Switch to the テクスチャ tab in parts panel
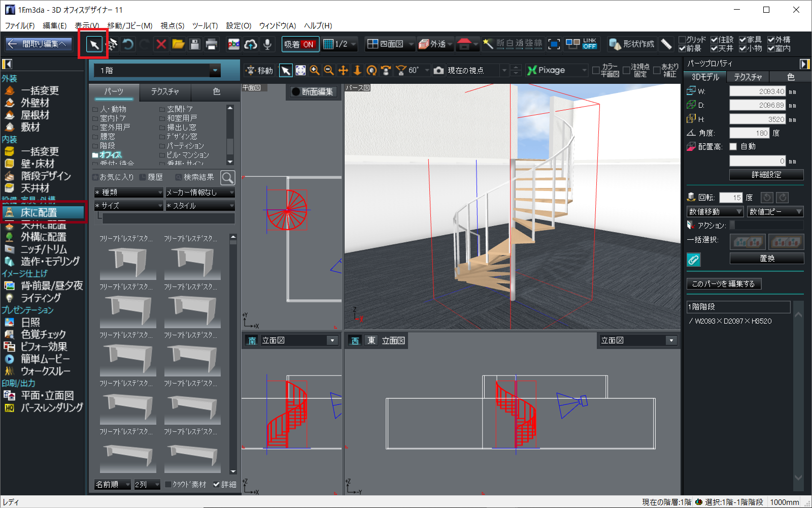Screen dimensions: 812x508 (x=165, y=91)
